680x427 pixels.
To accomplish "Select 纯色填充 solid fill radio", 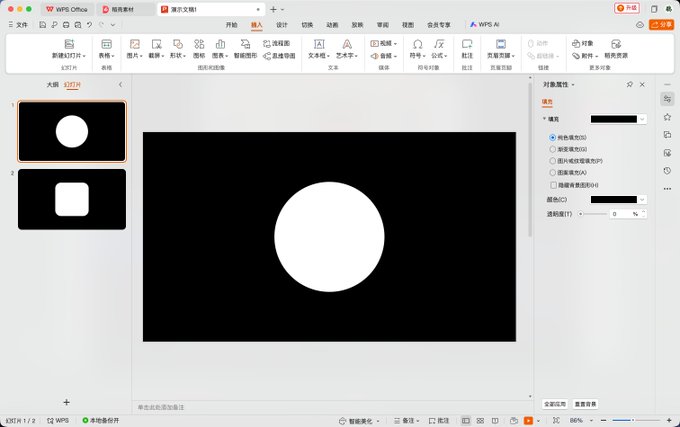I will tap(552, 137).
